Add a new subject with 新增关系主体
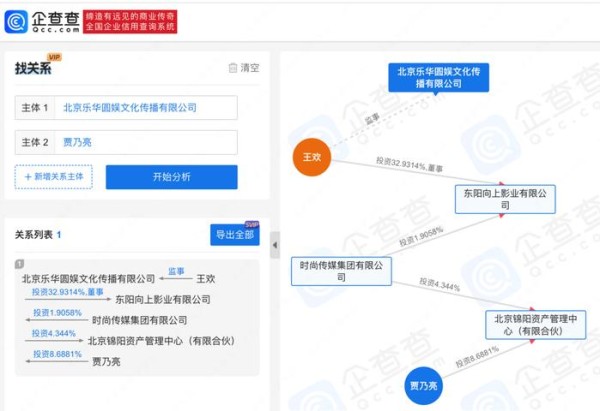 point(54,177)
